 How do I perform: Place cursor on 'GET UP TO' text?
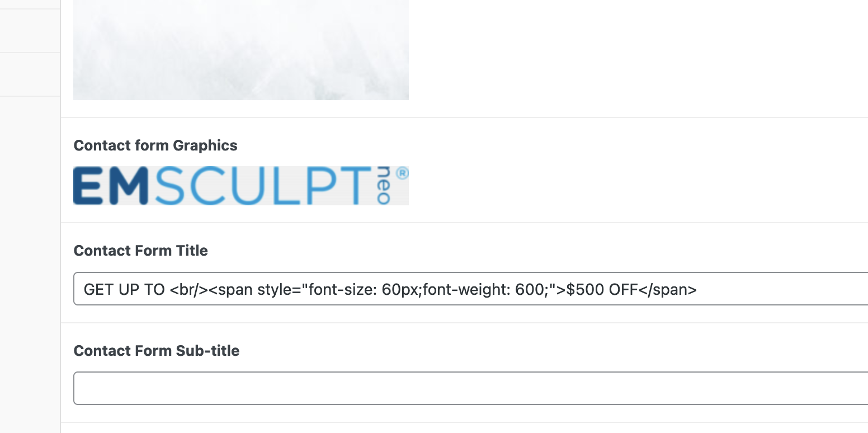point(124,289)
